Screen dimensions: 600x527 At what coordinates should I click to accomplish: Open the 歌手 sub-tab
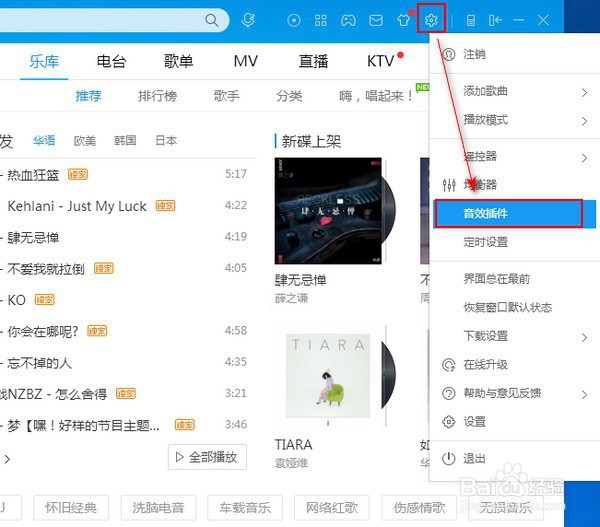227,96
